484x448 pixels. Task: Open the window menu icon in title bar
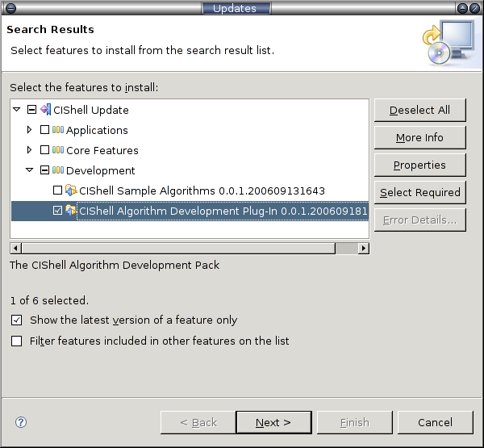[10, 8]
